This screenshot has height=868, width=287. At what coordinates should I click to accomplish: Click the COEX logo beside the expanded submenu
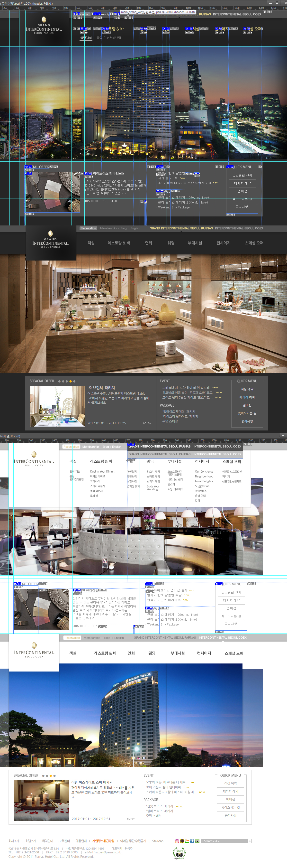pos(34,459)
